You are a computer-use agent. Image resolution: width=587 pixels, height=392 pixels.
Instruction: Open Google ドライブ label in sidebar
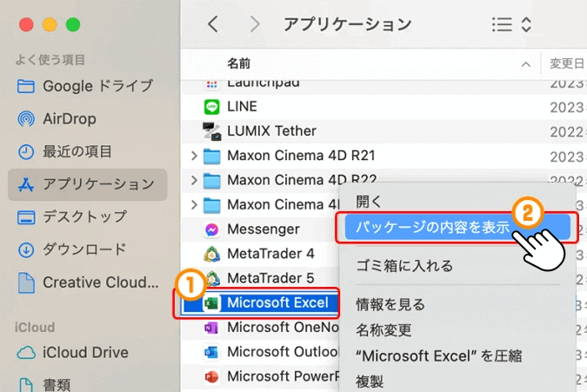(98, 86)
